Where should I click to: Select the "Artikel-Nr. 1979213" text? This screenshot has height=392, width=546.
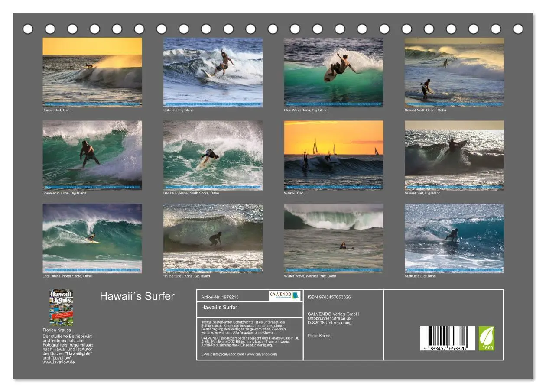[220, 297]
